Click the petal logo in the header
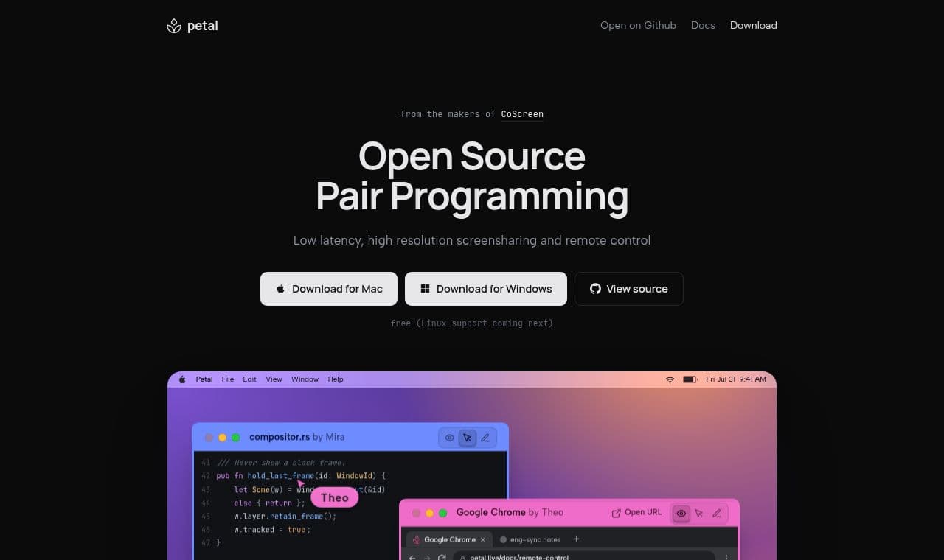This screenshot has height=560, width=944. point(192,26)
